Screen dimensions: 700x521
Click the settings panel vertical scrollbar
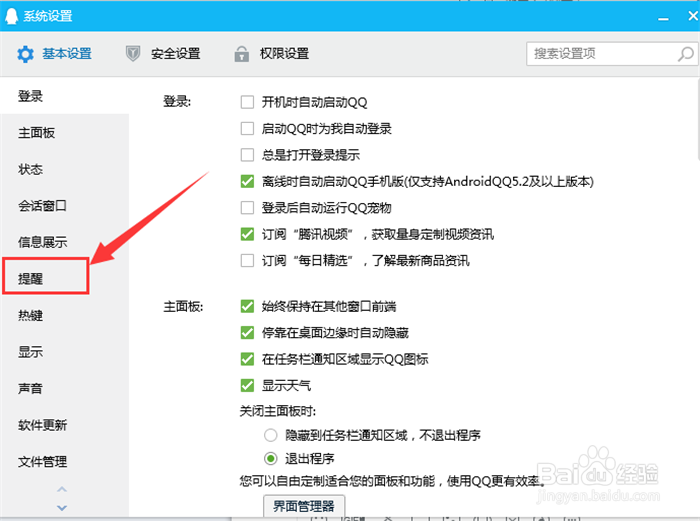(x=698, y=118)
